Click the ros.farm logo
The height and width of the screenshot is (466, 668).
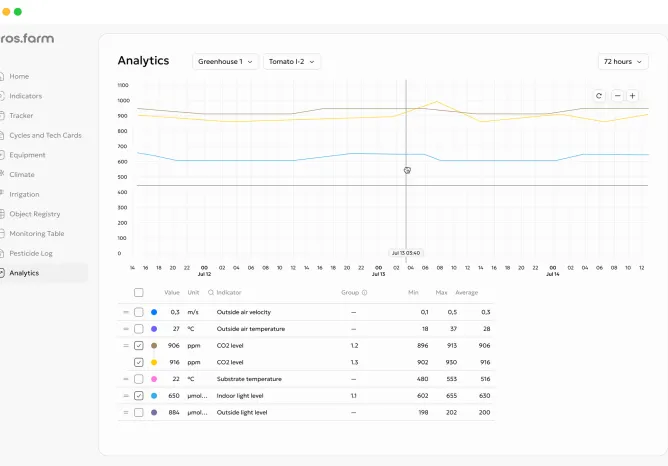coord(27,38)
